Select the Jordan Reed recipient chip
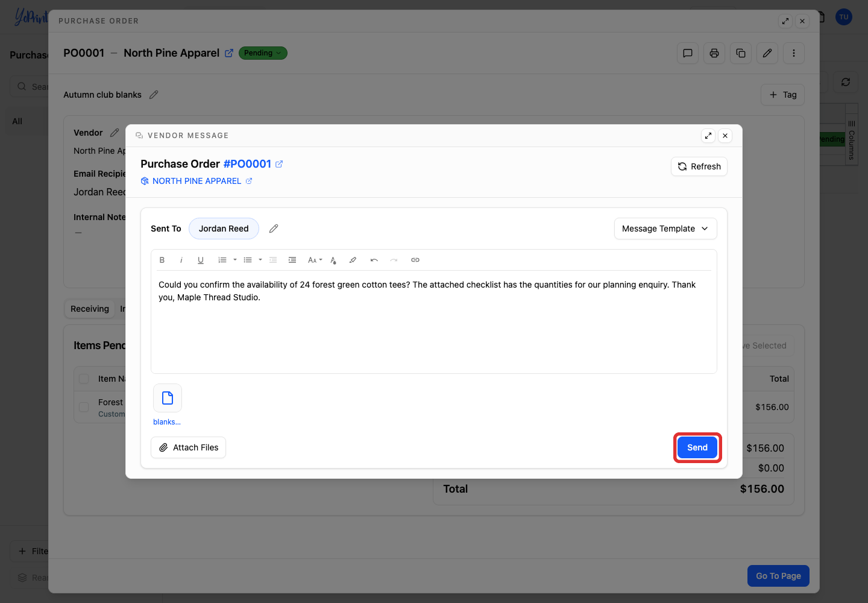 tap(224, 229)
